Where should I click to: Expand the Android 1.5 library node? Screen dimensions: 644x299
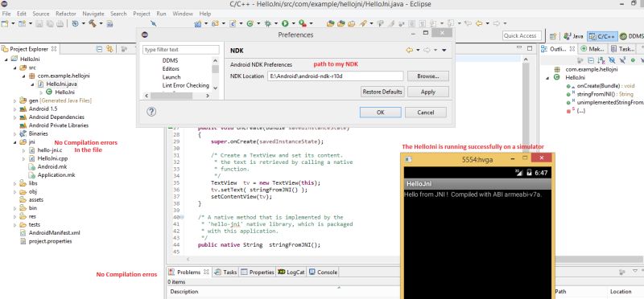point(15,109)
